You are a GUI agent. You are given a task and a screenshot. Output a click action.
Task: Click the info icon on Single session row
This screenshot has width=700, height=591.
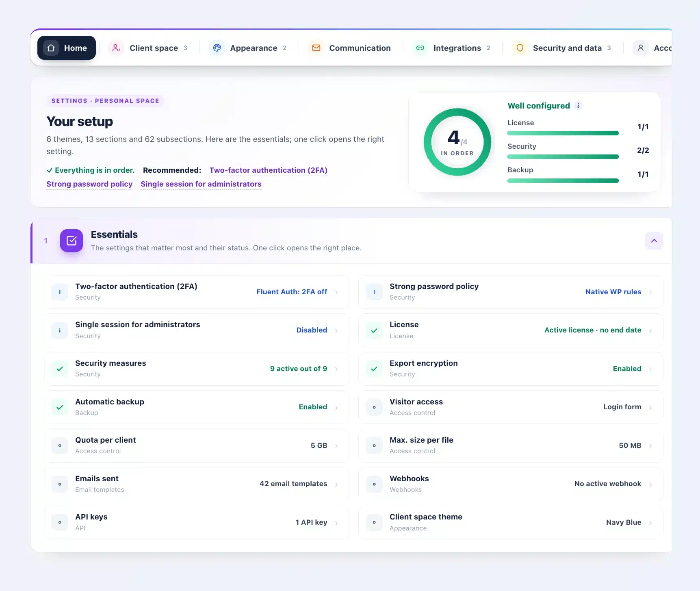[x=60, y=330]
